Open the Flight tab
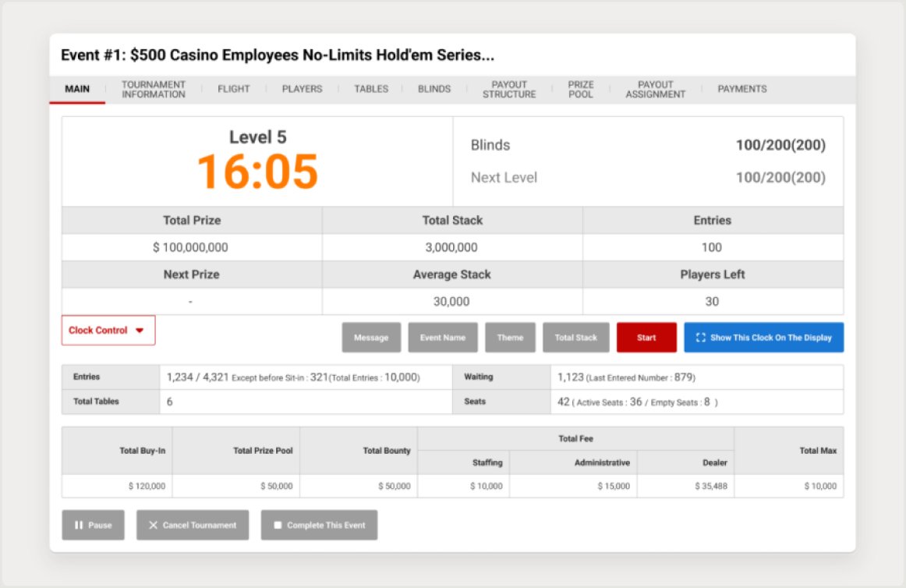Image resolution: width=906 pixels, height=588 pixels. point(233,89)
